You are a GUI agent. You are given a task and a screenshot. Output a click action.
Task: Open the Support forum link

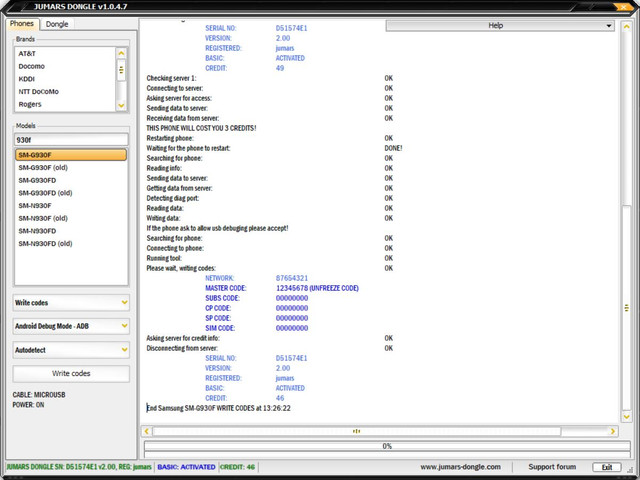point(552,467)
